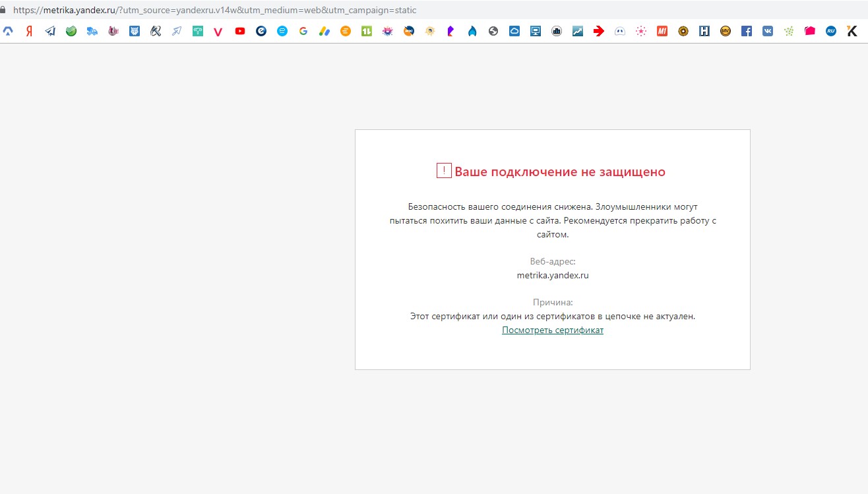Open the YouTube bookmark

click(240, 31)
